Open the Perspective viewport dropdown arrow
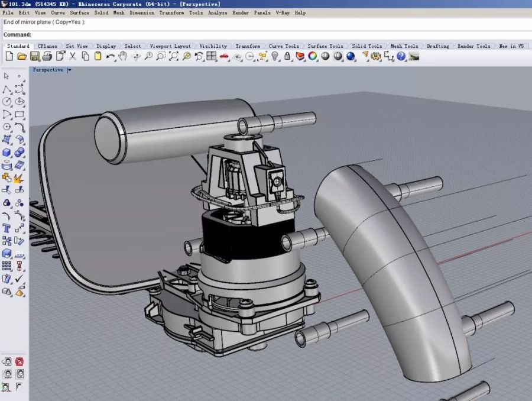 [x=69, y=70]
